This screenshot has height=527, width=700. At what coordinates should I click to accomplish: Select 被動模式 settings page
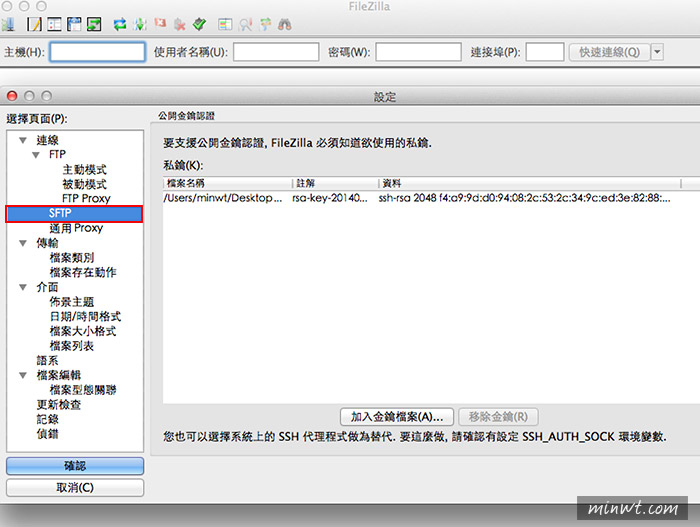click(84, 184)
